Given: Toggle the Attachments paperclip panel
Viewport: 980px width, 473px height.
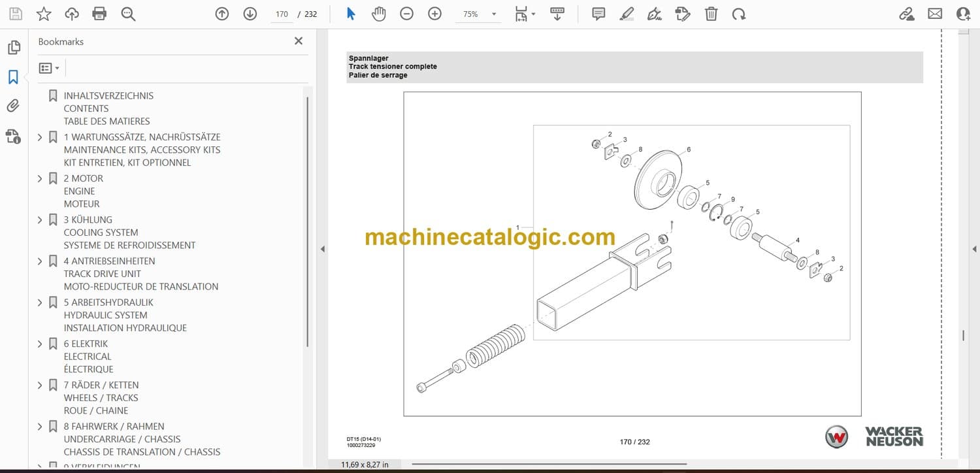Looking at the screenshot, I should tap(13, 106).
